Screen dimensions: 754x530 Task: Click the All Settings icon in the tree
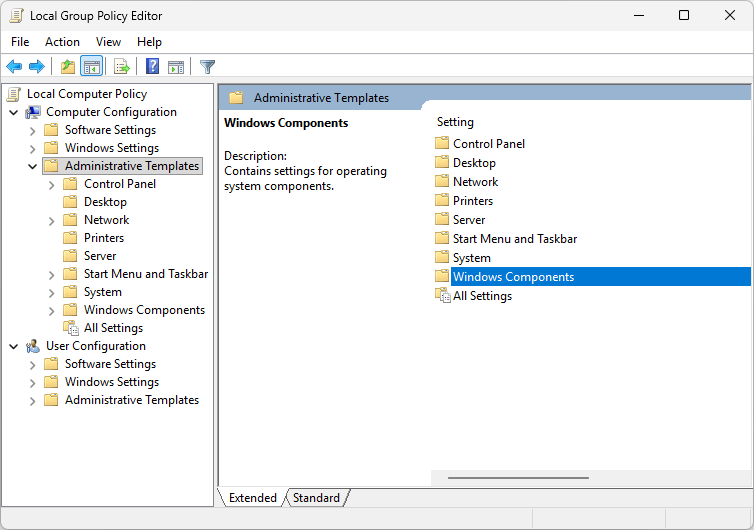(x=71, y=328)
